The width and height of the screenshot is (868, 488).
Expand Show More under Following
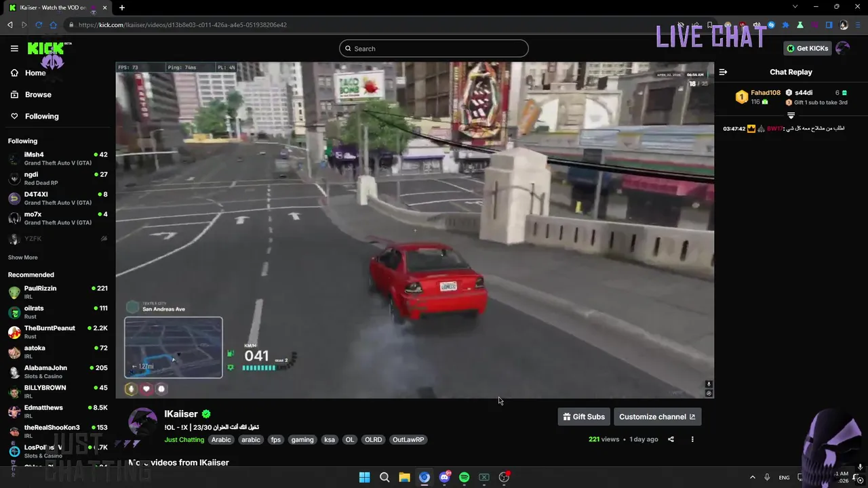(22, 258)
